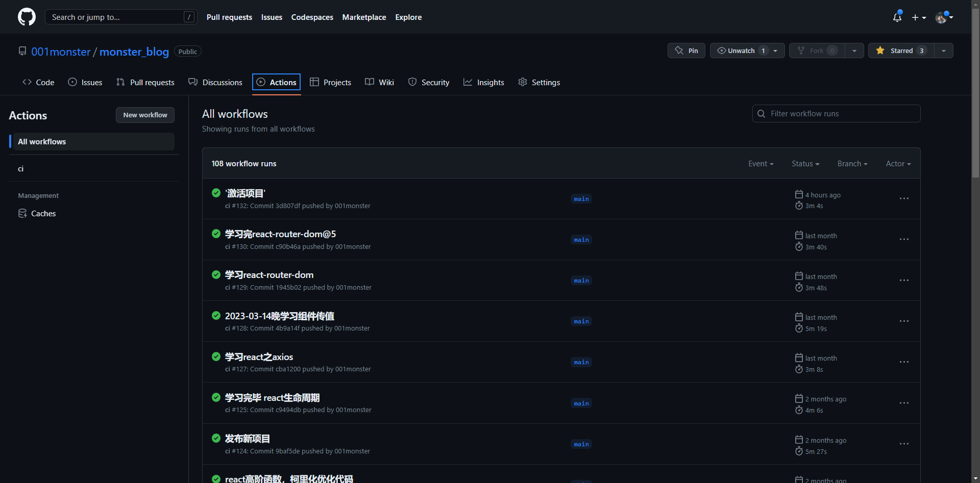
Task: Open options menu for ci #127 run
Action: click(904, 362)
